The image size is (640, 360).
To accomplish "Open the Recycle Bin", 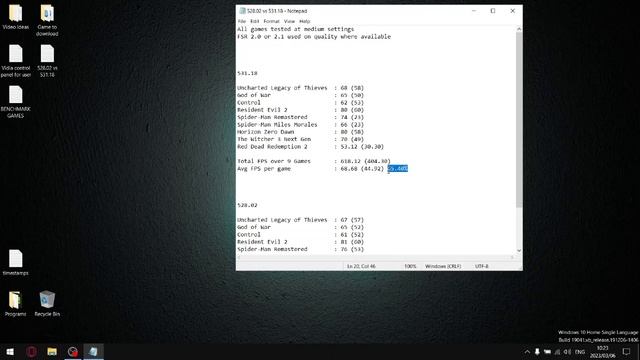I will [47, 304].
